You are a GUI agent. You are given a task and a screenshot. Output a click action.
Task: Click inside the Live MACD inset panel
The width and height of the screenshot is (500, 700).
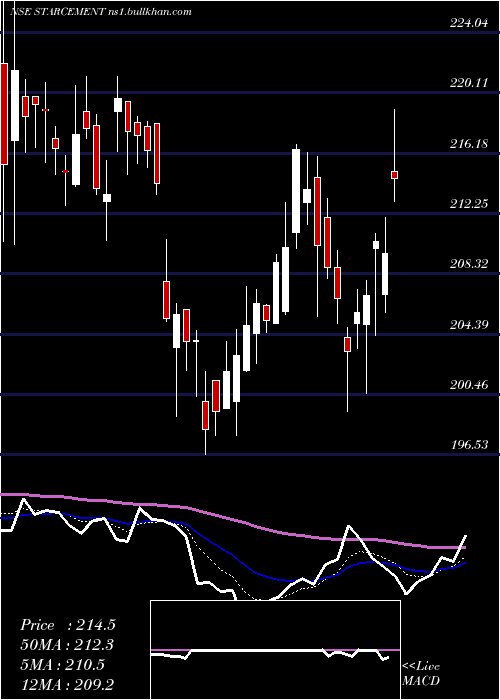(x=275, y=650)
